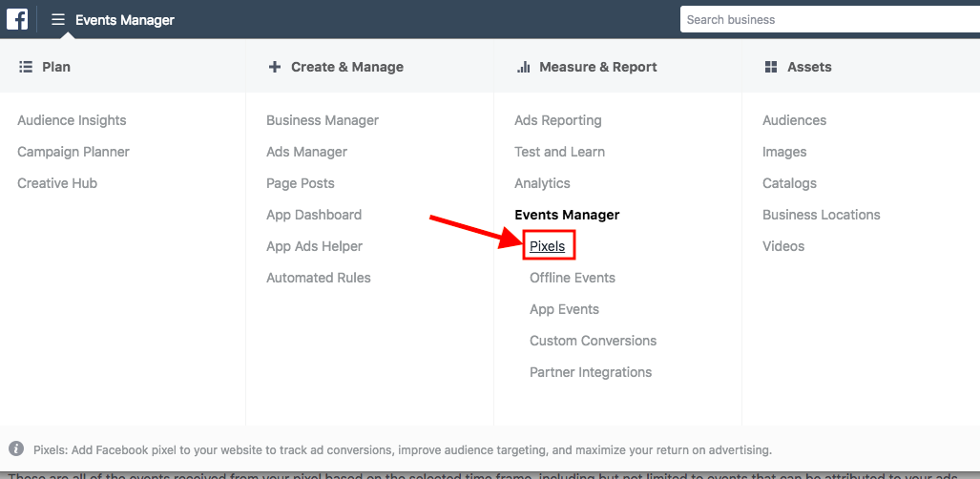Open the hamburger menu icon

(x=58, y=20)
